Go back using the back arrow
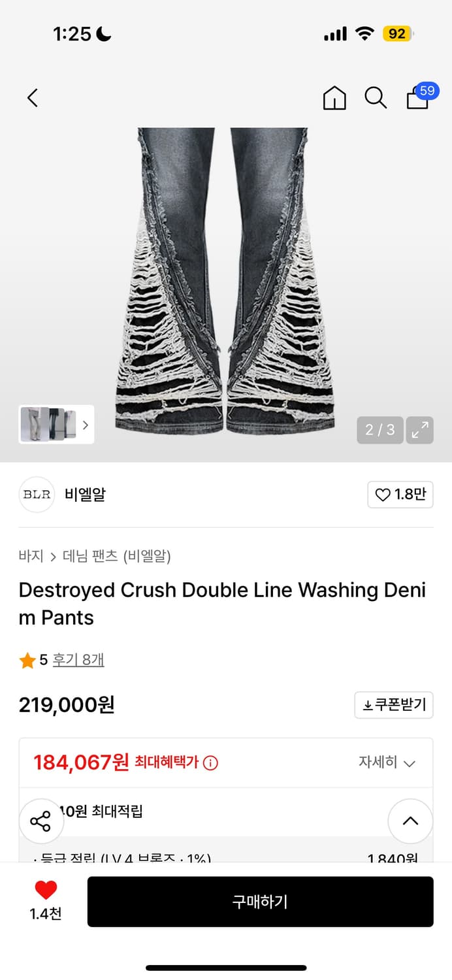The height and width of the screenshot is (980, 452). pos(32,97)
